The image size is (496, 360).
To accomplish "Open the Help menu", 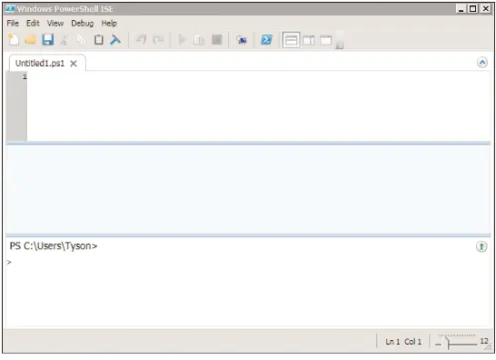I will click(109, 23).
